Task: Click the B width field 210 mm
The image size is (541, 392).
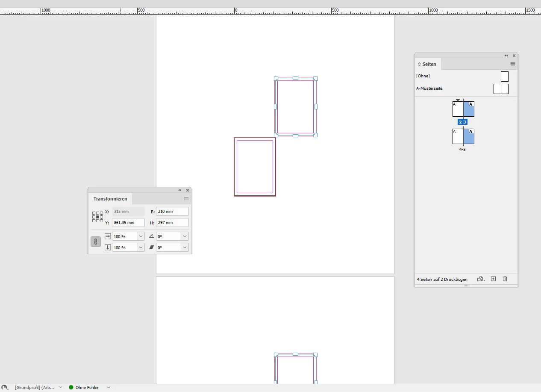Action: click(x=172, y=211)
